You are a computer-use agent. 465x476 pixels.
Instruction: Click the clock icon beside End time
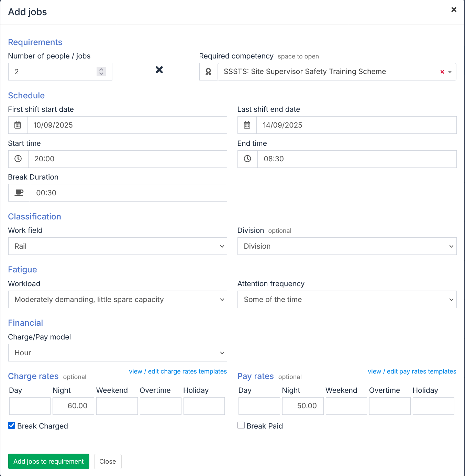point(247,159)
